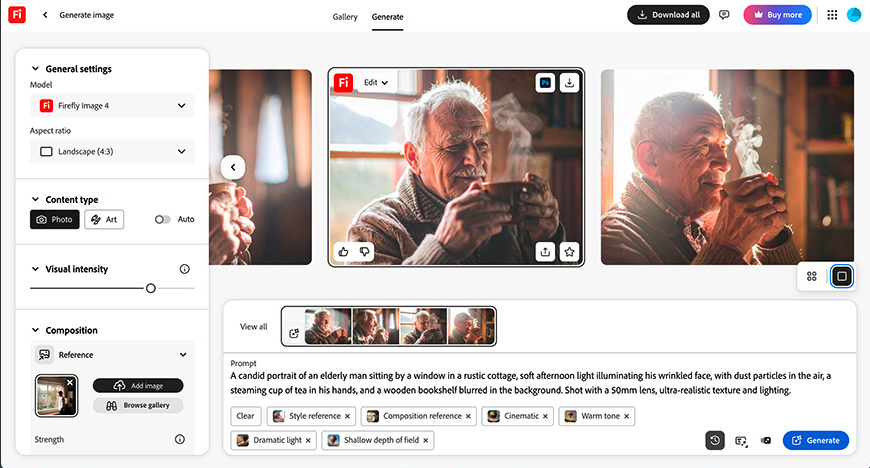Open the image in Photoshop via Ps icon
The width and height of the screenshot is (870, 468).
(x=545, y=83)
